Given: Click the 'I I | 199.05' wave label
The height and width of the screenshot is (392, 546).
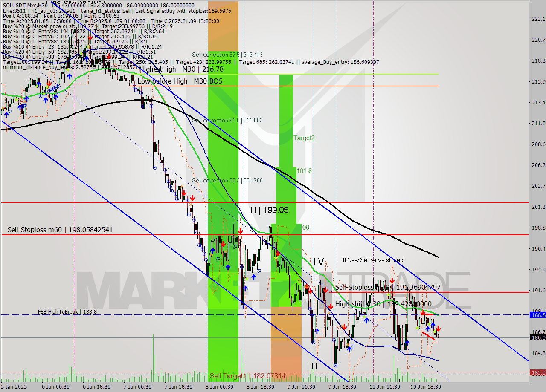Looking at the screenshot, I should (269, 210).
